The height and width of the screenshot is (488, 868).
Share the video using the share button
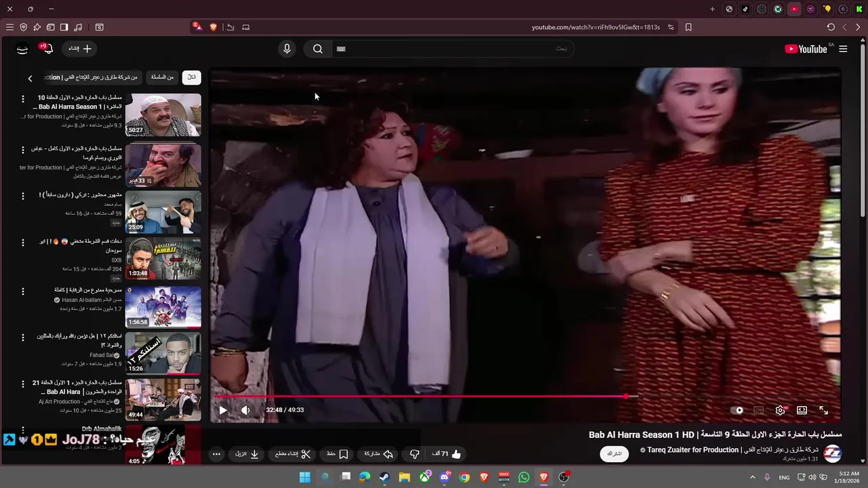coord(378,454)
